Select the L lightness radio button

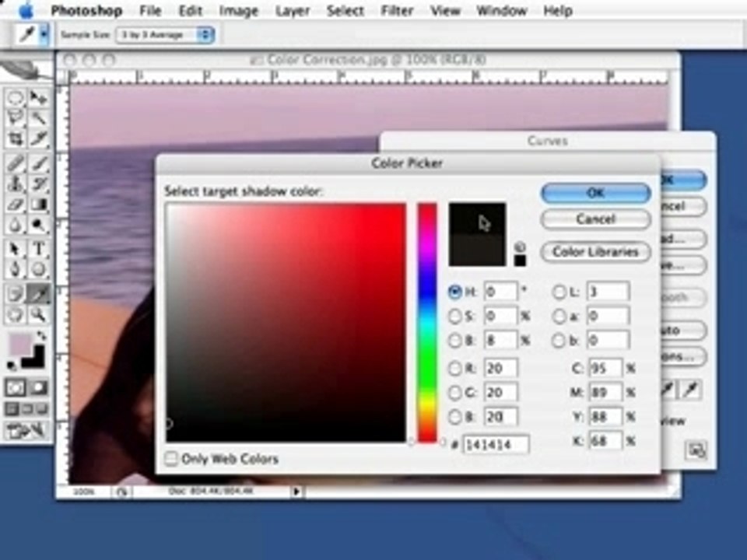pyautogui.click(x=559, y=292)
